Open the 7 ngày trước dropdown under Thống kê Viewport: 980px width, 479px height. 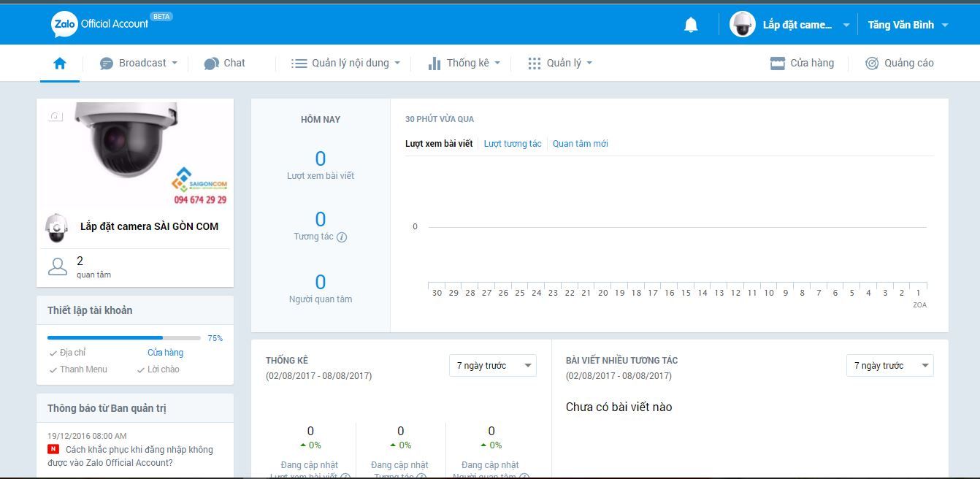coord(492,366)
